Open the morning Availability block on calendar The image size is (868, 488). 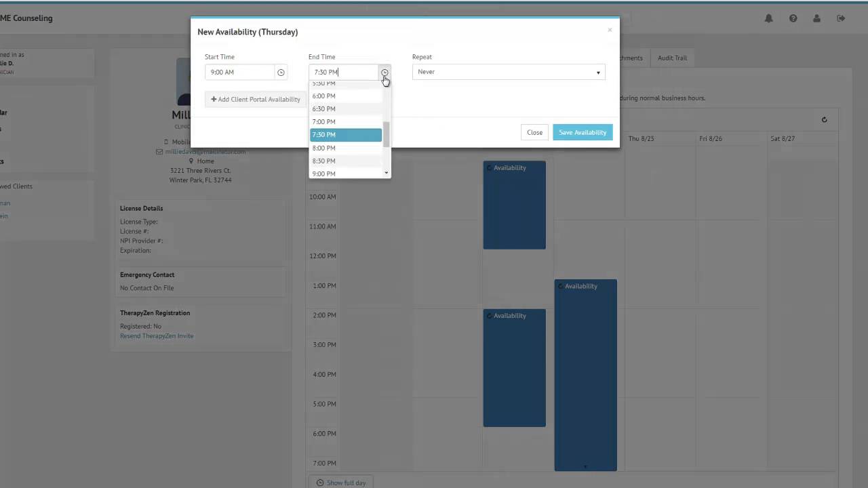[x=514, y=205]
